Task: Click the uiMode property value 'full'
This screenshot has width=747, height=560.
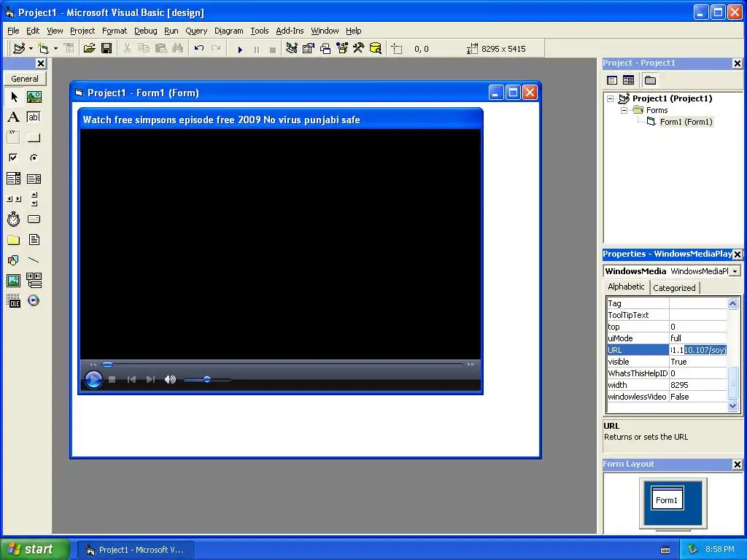Action: (698, 338)
